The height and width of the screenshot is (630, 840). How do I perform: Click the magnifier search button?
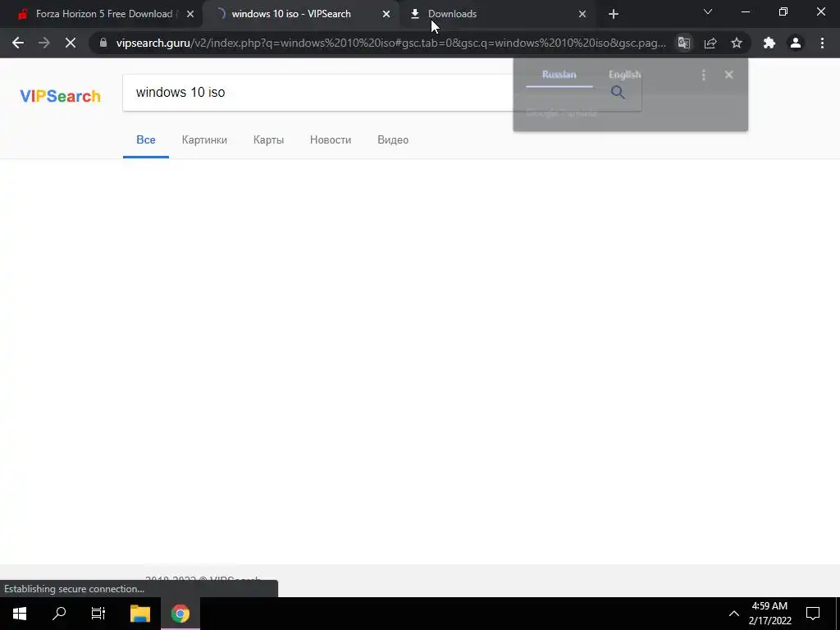tap(618, 93)
